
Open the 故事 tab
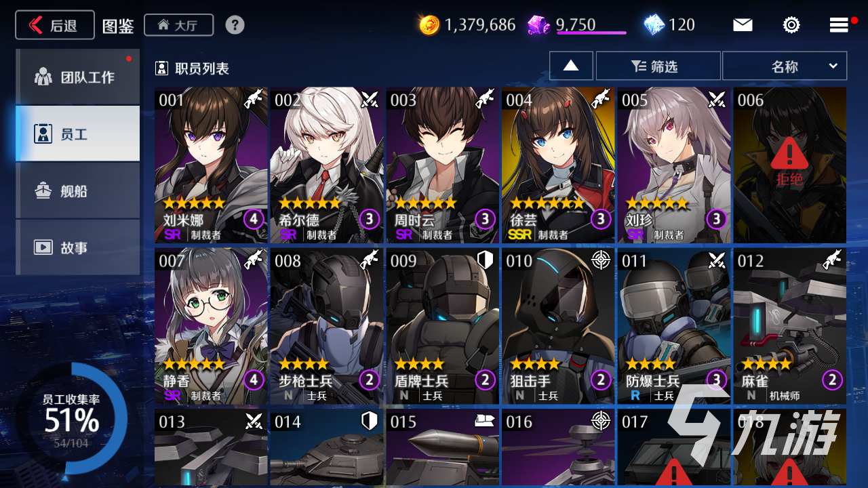pyautogui.click(x=78, y=247)
